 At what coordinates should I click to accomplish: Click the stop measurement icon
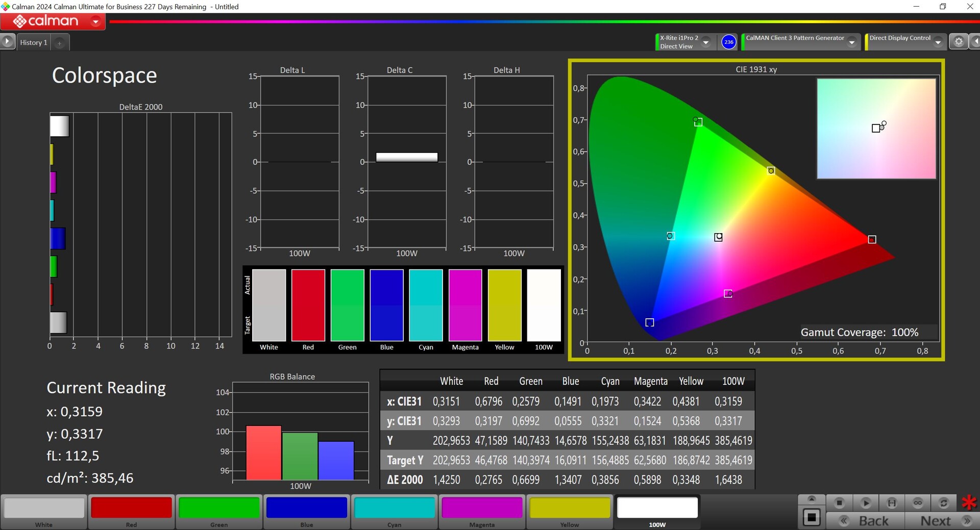click(x=839, y=503)
